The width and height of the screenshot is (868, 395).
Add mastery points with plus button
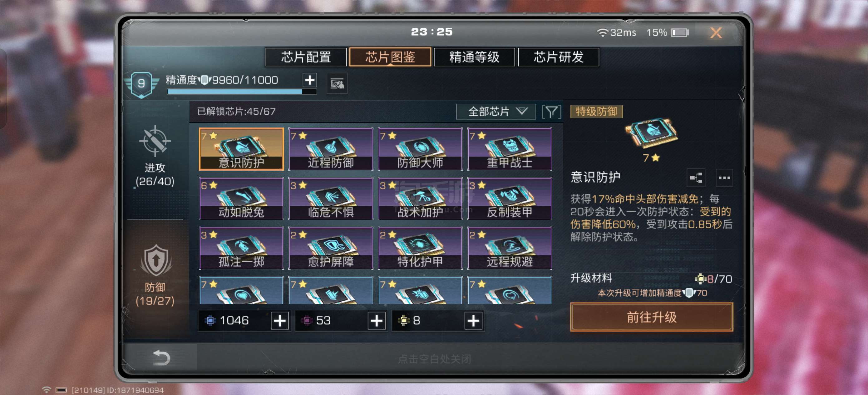coord(310,80)
